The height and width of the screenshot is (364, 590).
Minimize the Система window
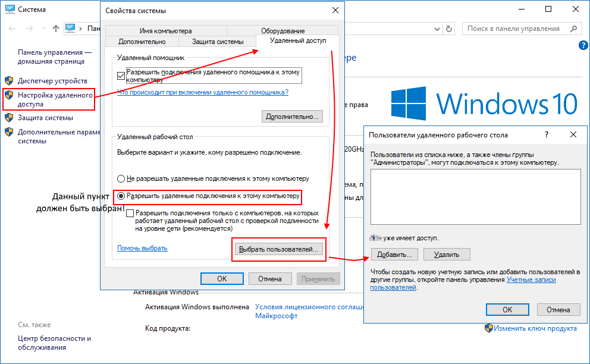pos(522,9)
